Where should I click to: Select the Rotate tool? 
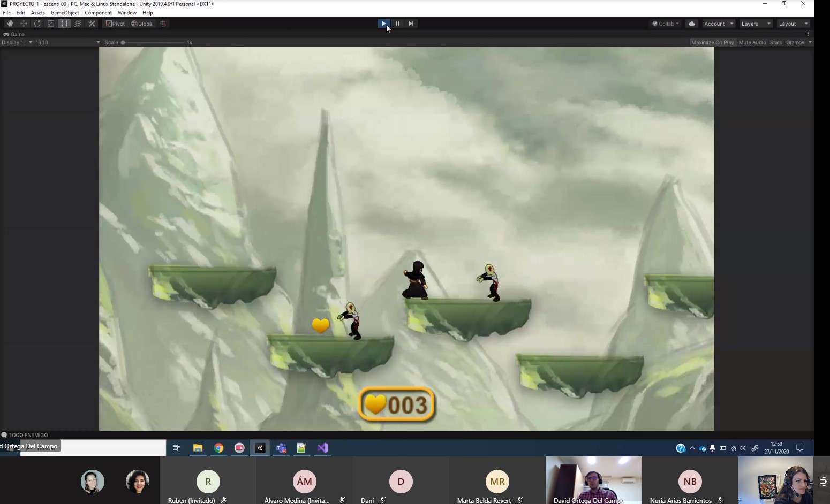[37, 24]
